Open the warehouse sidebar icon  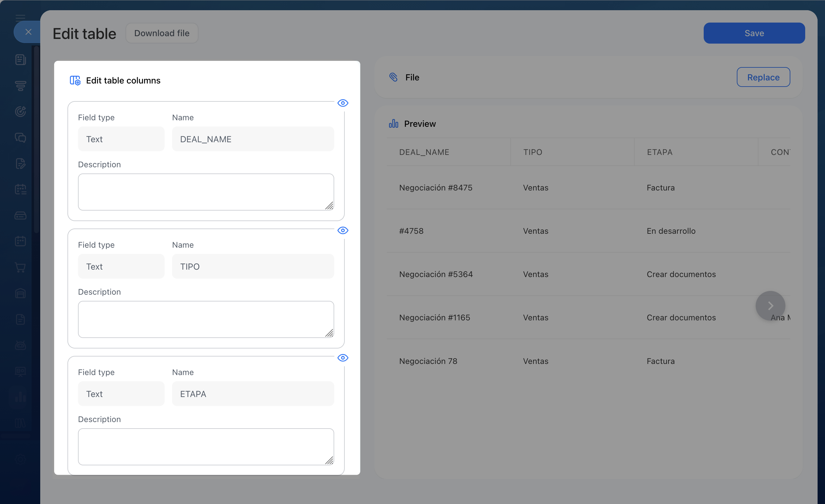(20, 293)
